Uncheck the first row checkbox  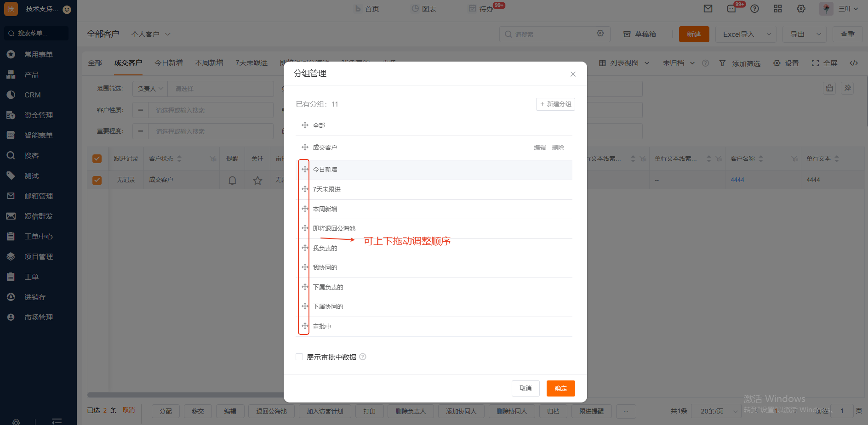pyautogui.click(x=97, y=180)
